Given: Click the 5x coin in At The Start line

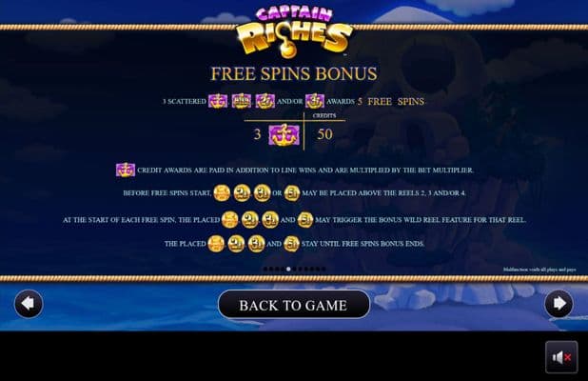Looking at the screenshot, I should coord(305,220).
